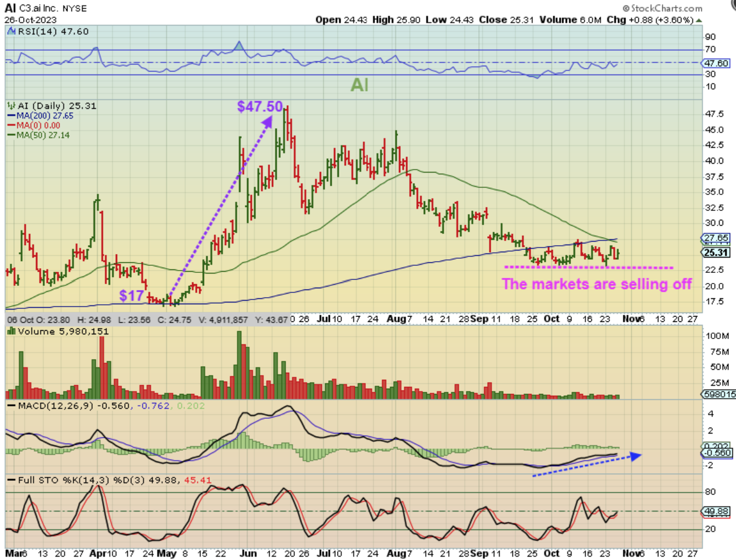Click the NYSE exchange label
This screenshot has height=560, width=736.
(73, 9)
